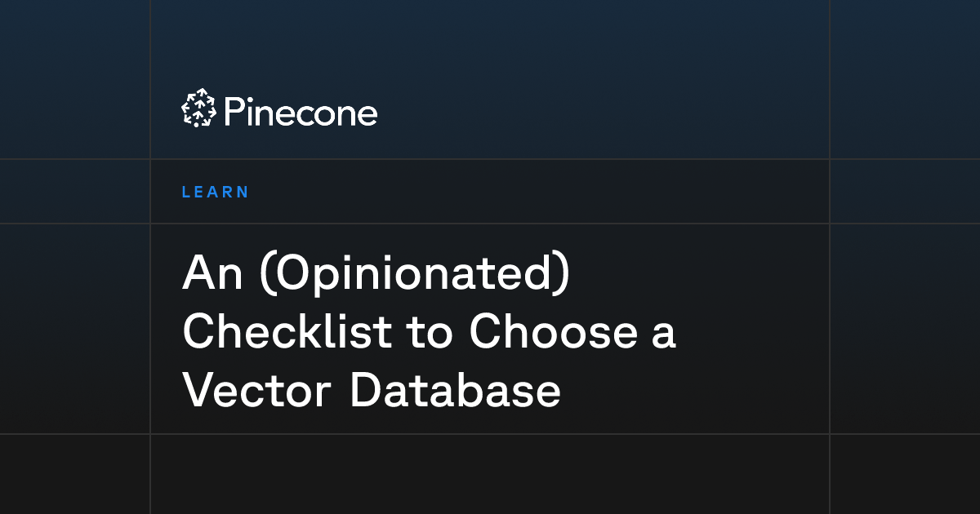Click the letter "P" in the Pinecone wordmark
The width and height of the screenshot is (980, 514).
tap(233, 113)
